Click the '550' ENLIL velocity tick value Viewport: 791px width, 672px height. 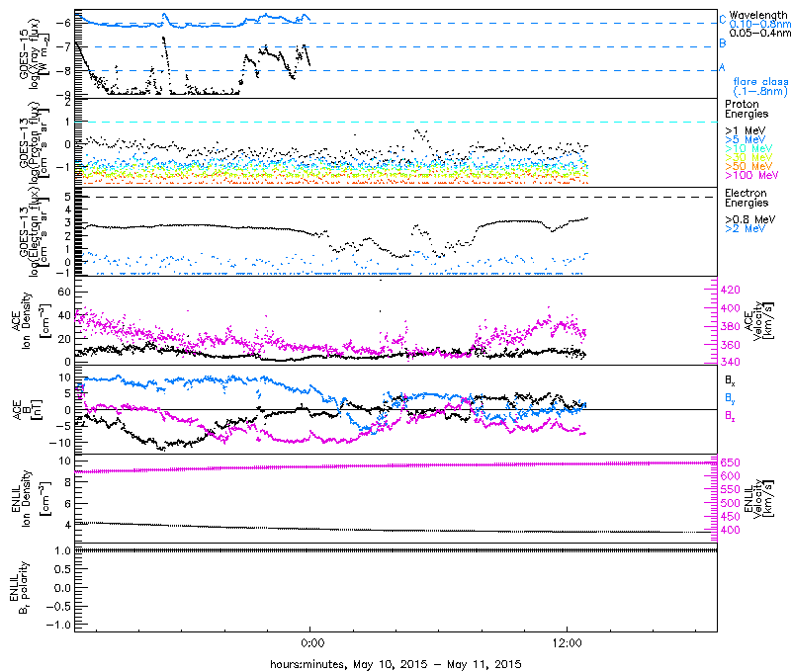pos(731,489)
